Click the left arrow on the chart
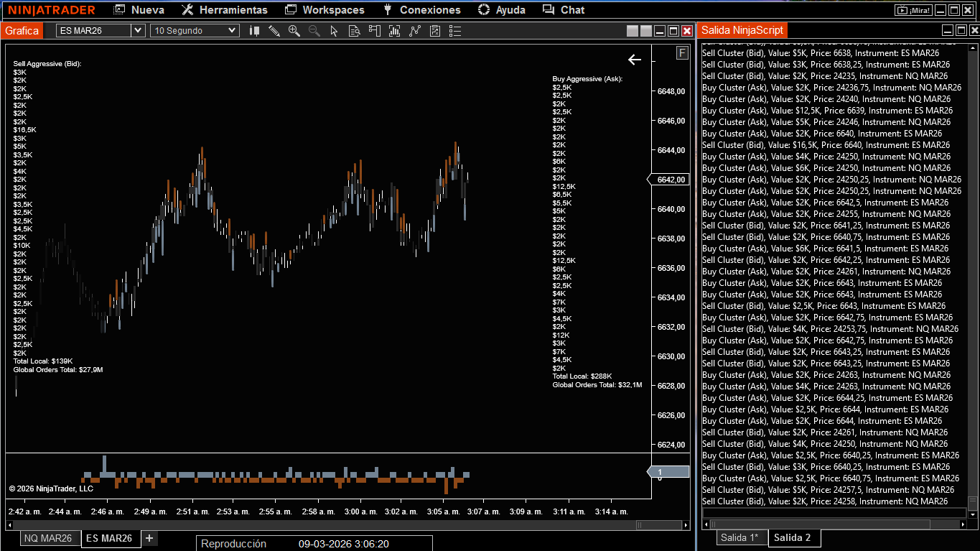 tap(635, 60)
